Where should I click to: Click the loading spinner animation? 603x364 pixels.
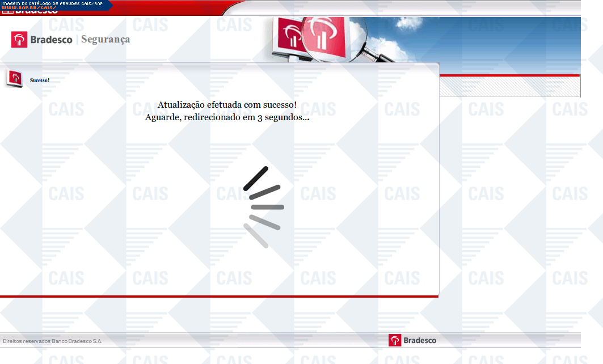click(263, 207)
